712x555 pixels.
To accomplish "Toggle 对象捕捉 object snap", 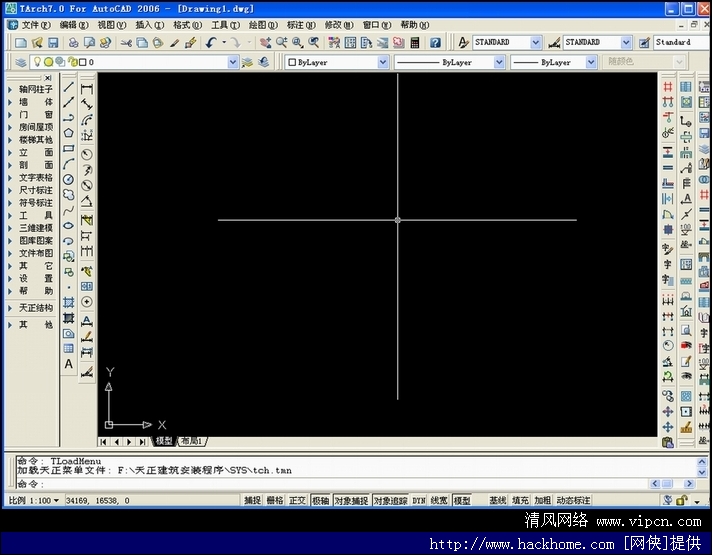I will [x=351, y=500].
